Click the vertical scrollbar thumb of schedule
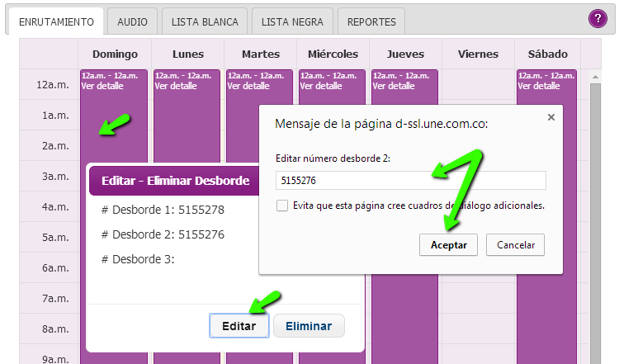Viewport: 619px width, 364px height. click(x=595, y=223)
